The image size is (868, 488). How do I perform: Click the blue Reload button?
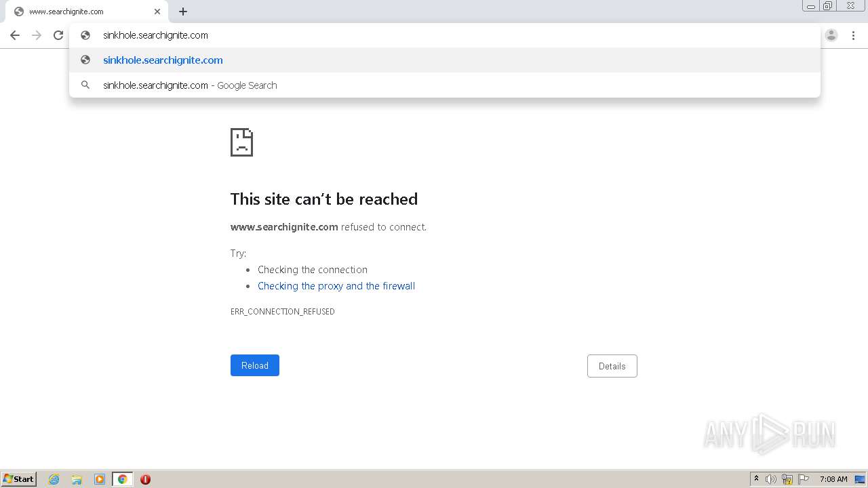(x=255, y=365)
